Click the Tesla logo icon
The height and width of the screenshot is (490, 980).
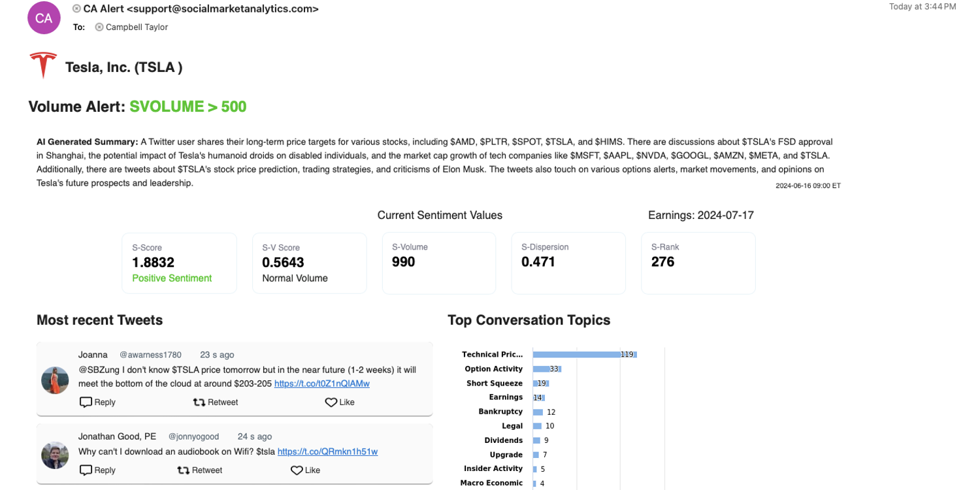click(43, 65)
